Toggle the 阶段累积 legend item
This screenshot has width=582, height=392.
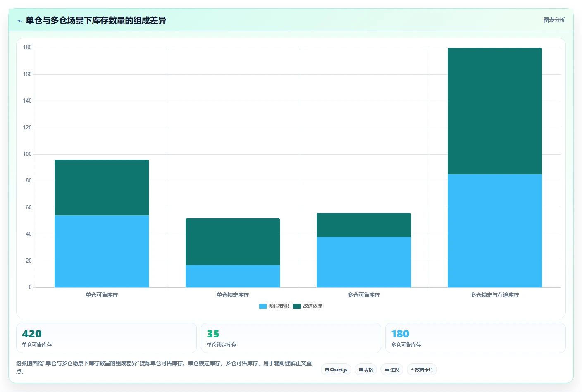click(274, 306)
